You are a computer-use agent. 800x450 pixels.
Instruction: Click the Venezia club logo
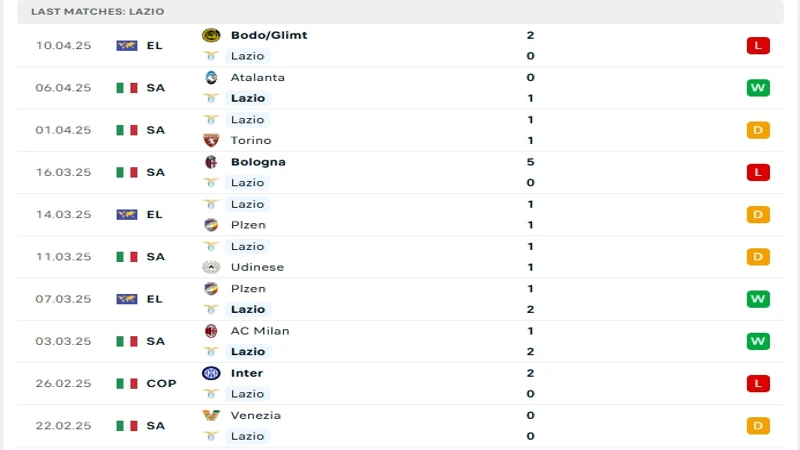[211, 415]
